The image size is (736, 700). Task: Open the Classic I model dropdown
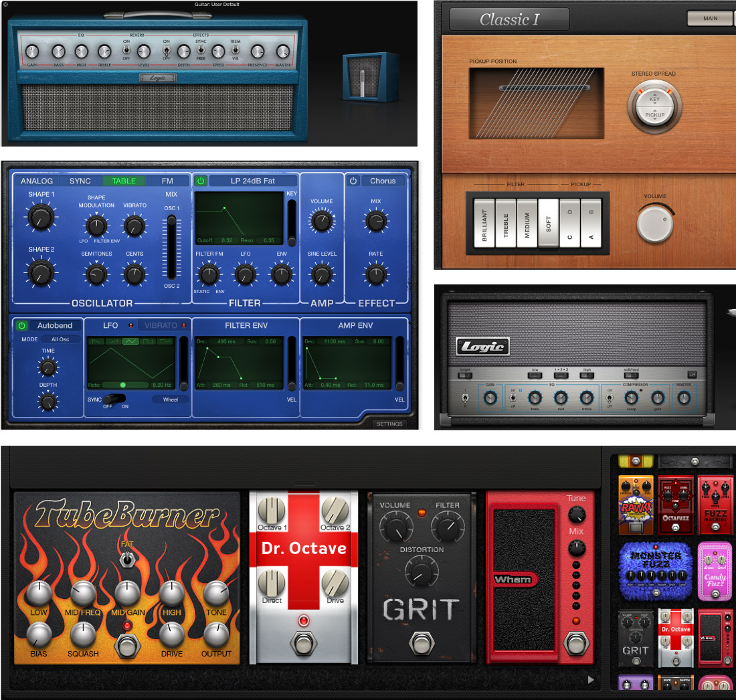click(x=509, y=19)
